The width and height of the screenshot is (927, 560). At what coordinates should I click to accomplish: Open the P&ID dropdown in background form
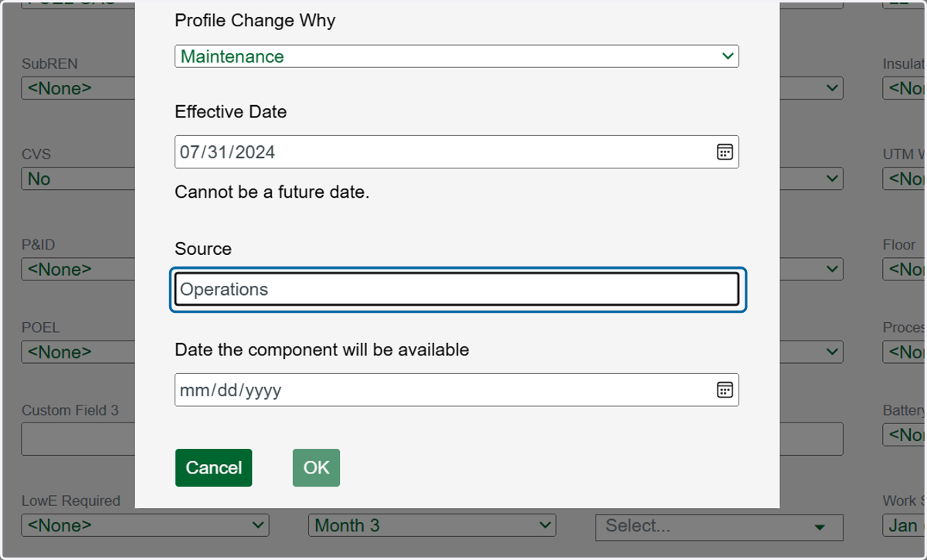(x=79, y=269)
